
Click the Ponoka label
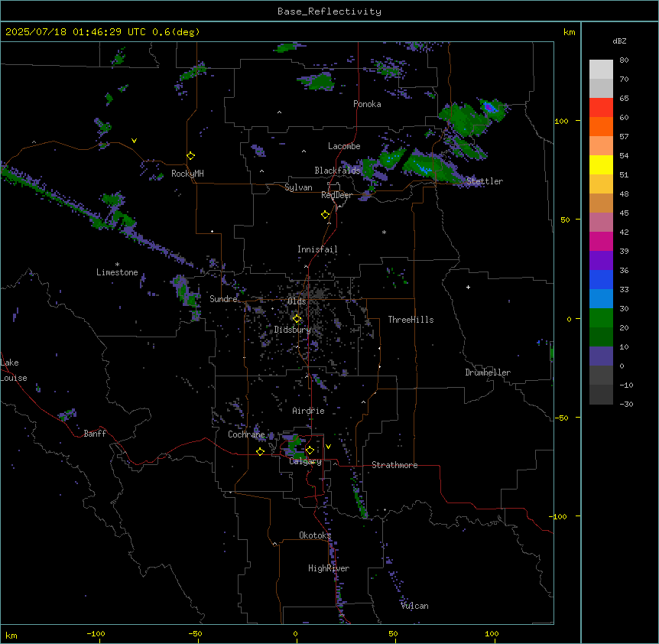click(367, 104)
